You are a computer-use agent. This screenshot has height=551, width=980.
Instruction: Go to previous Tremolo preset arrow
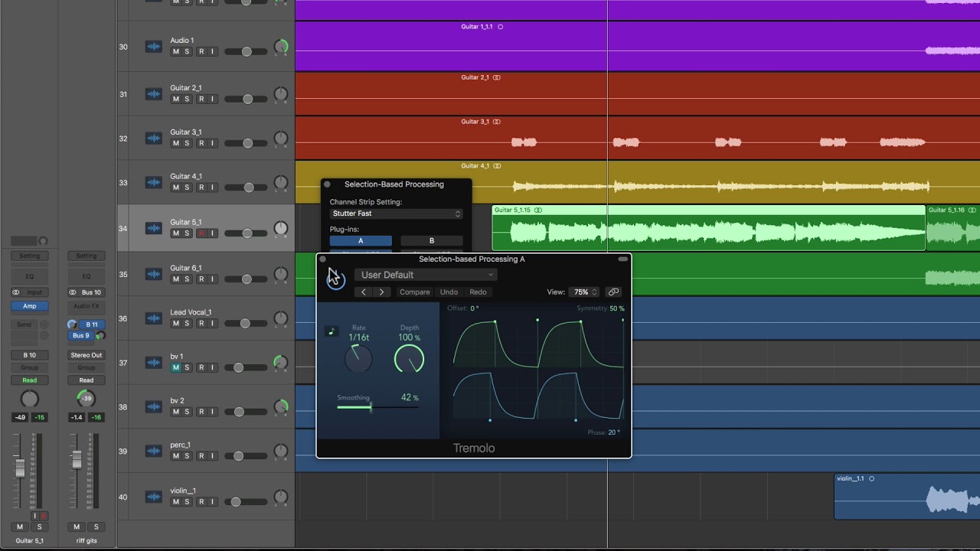tap(363, 292)
